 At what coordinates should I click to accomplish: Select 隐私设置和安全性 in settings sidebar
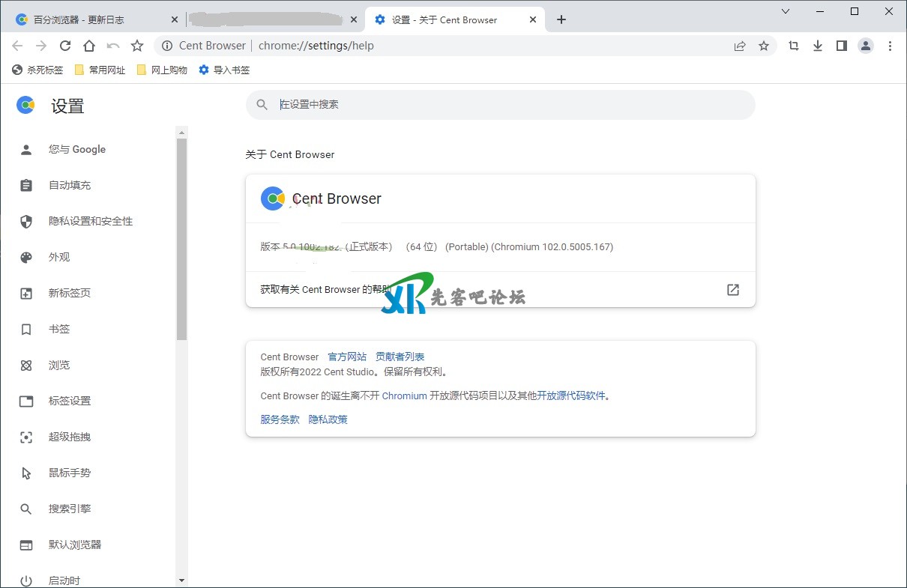pyautogui.click(x=91, y=221)
